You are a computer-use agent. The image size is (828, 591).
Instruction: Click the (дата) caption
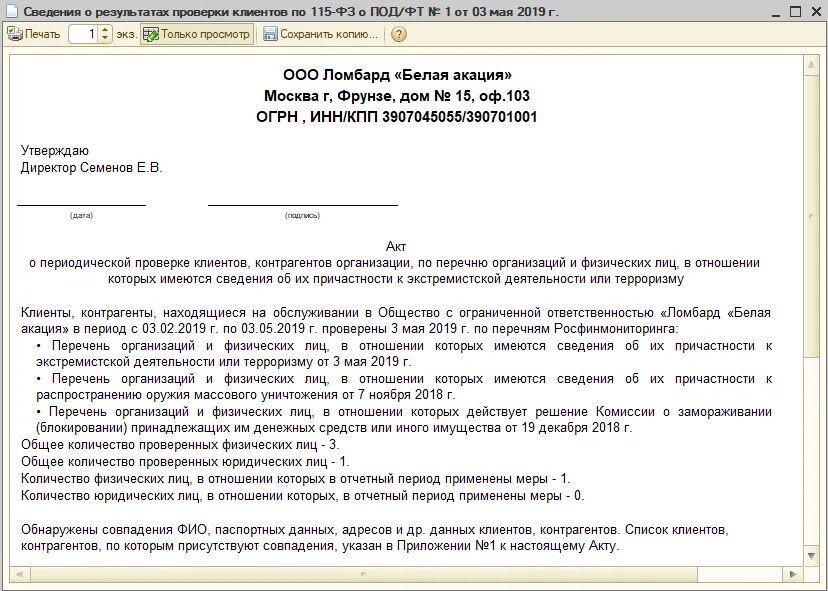point(81,215)
